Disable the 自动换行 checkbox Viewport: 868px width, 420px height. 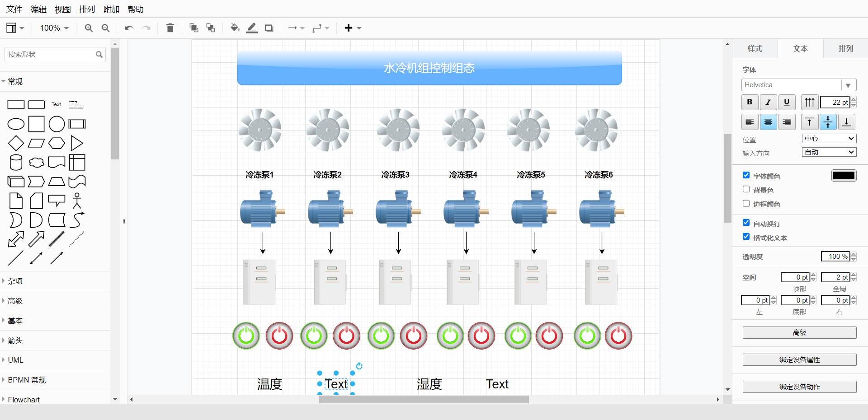tap(746, 223)
